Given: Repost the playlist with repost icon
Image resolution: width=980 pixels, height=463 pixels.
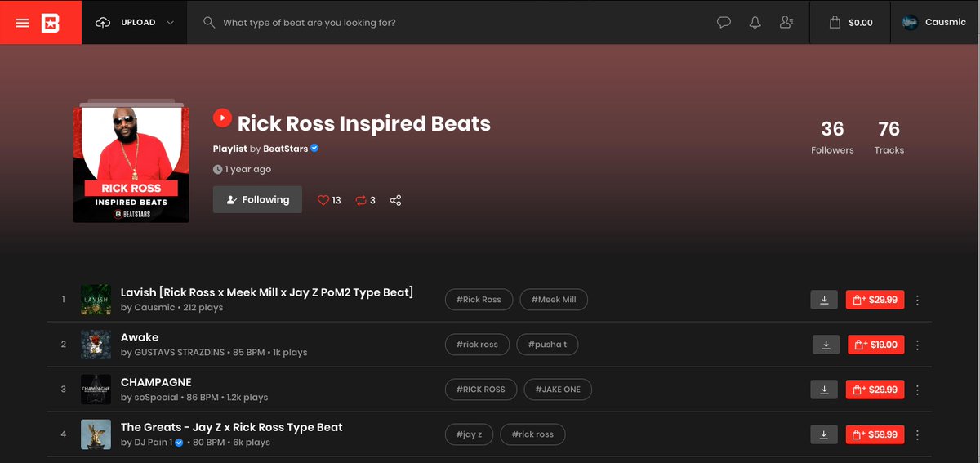Looking at the screenshot, I should pos(361,200).
